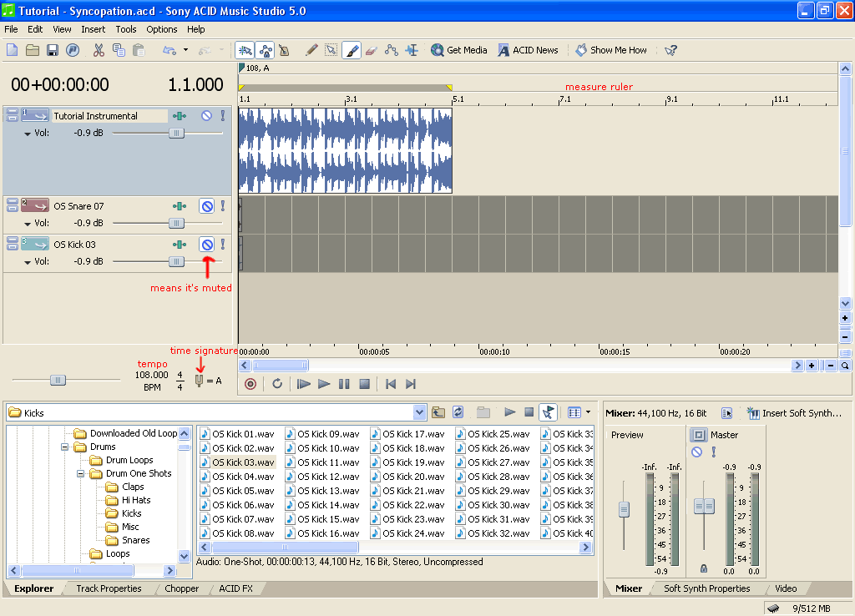Screen dimensions: 855x616
Task: Click the What's This help icon
Action: (x=671, y=50)
